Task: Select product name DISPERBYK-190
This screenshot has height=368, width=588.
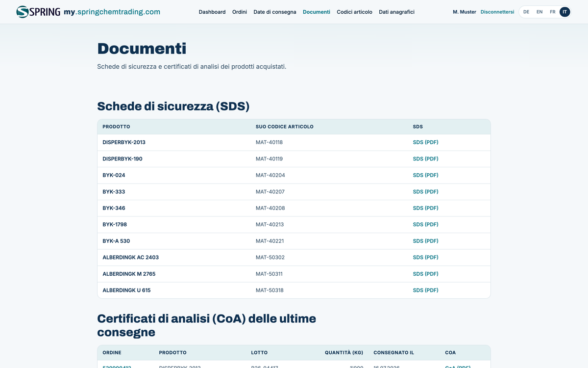Action: click(122, 159)
